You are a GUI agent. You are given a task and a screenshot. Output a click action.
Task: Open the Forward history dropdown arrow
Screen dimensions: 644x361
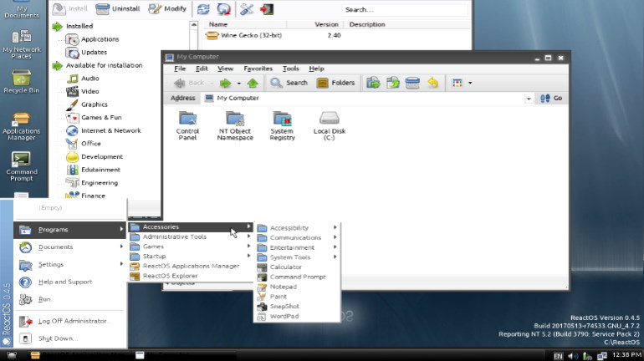[238, 84]
